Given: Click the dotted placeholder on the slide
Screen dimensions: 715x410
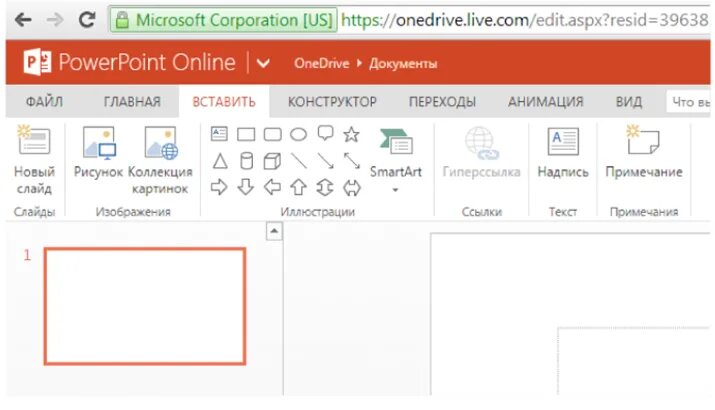Looking at the screenshot, I should [x=634, y=360].
